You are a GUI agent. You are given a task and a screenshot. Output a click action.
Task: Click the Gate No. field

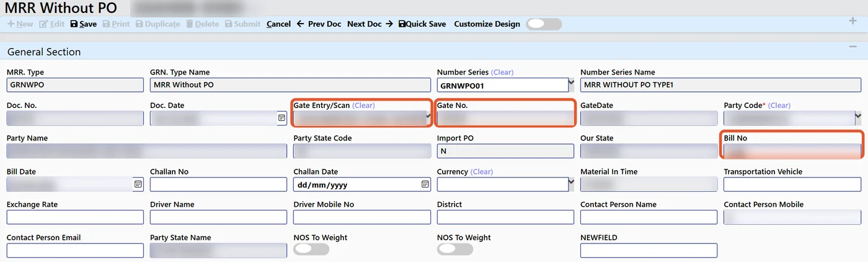click(505, 118)
